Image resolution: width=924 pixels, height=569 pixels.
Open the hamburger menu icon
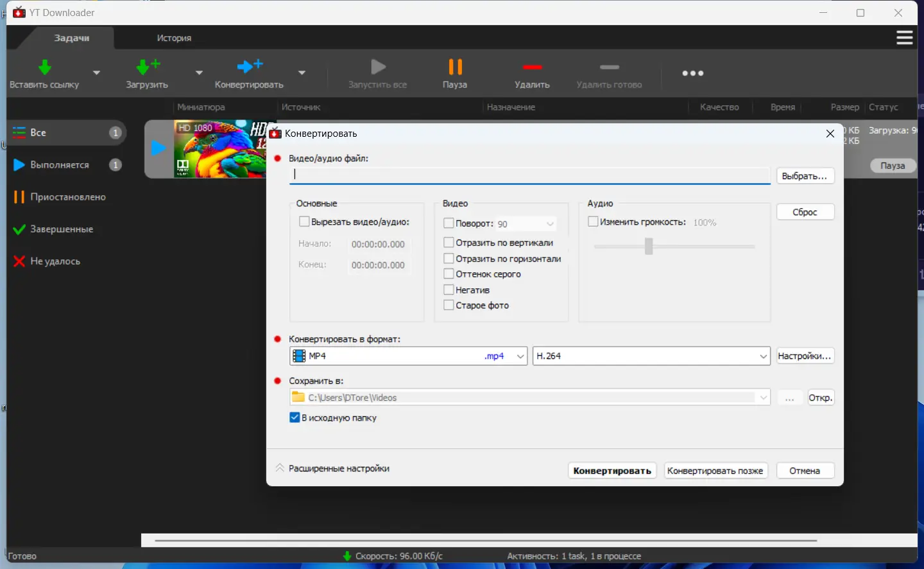pyautogui.click(x=904, y=38)
